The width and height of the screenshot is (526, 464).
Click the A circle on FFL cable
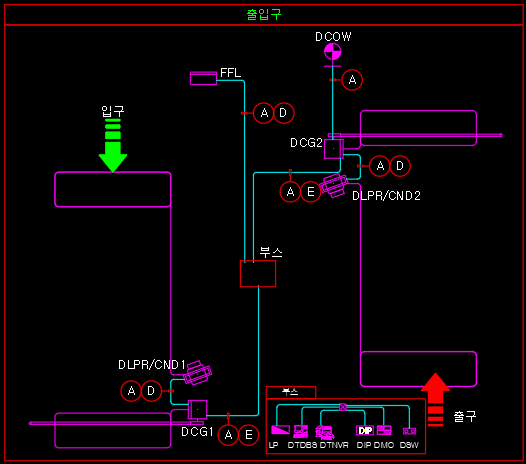point(264,113)
